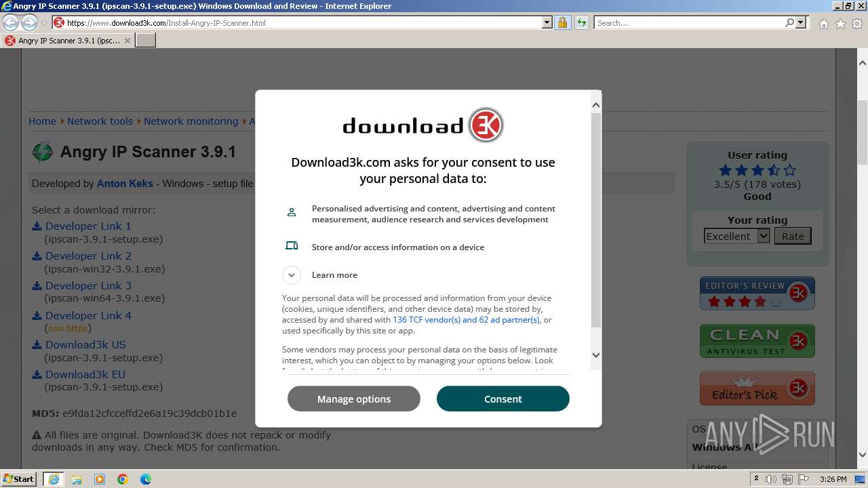The width and height of the screenshot is (868, 488).
Task: Show hidden tray icons arrow
Action: tap(756, 479)
